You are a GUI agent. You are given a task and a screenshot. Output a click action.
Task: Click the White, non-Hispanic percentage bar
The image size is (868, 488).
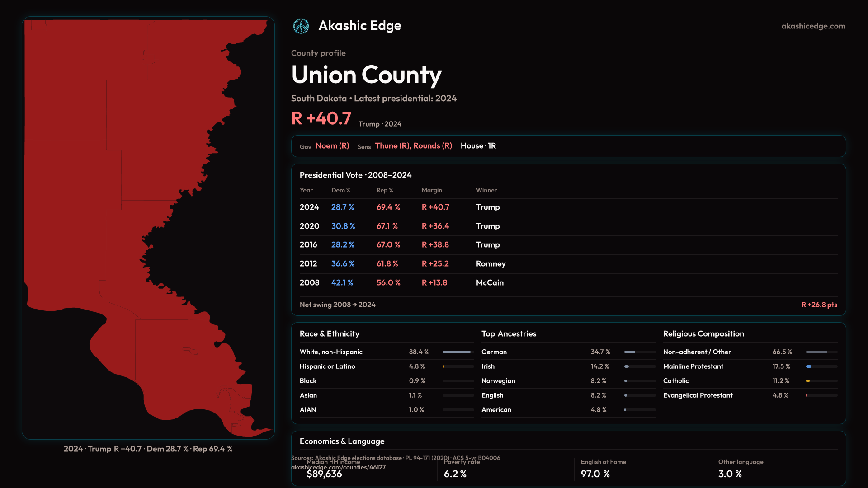(x=458, y=352)
